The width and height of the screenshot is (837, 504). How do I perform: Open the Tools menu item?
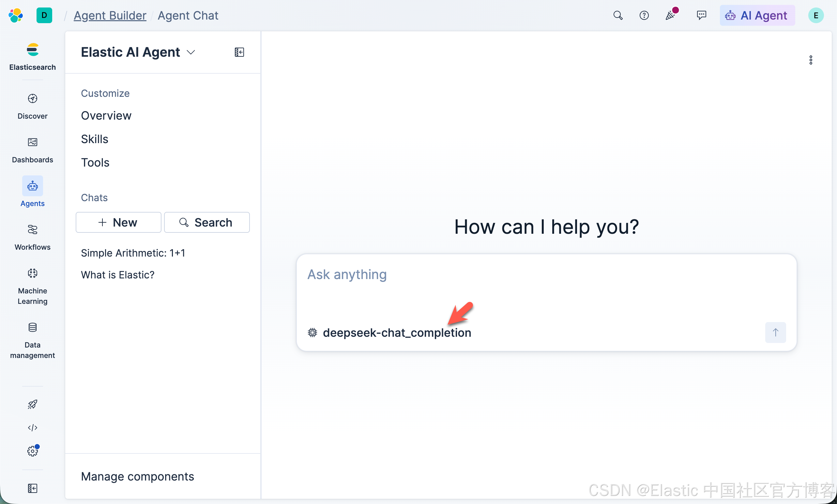(x=95, y=162)
